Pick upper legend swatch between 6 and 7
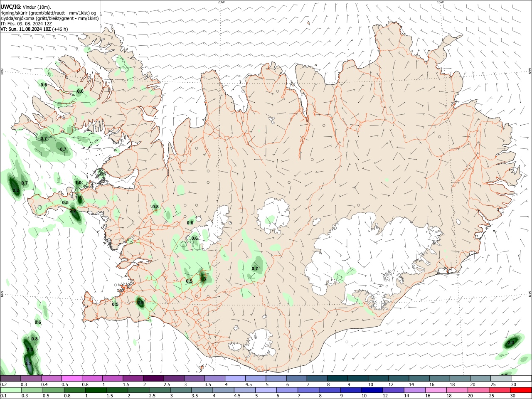 click(296, 378)
